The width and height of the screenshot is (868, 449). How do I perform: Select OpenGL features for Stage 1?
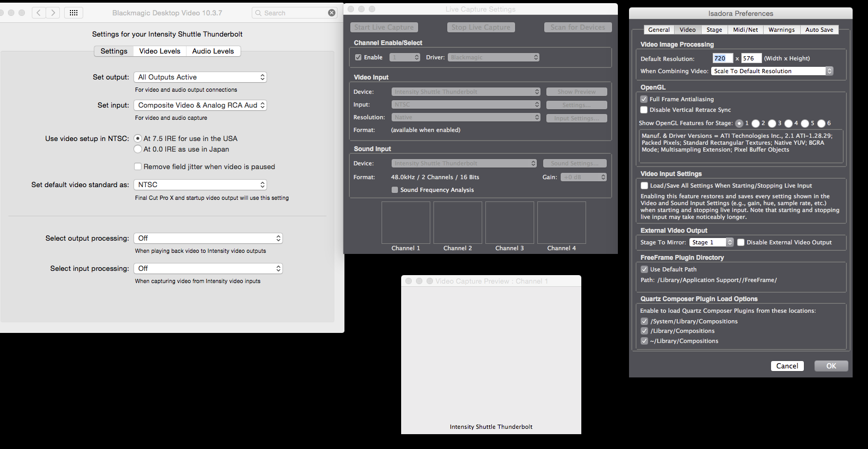click(739, 124)
